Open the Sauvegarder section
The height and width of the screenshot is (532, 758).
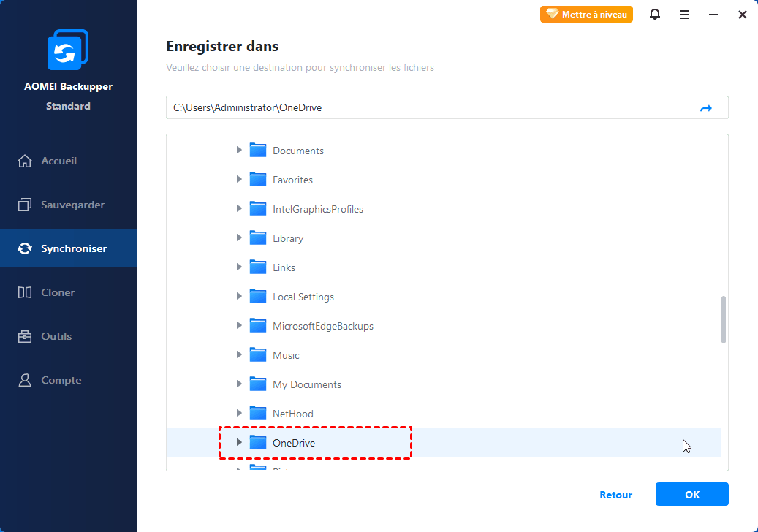(72, 205)
